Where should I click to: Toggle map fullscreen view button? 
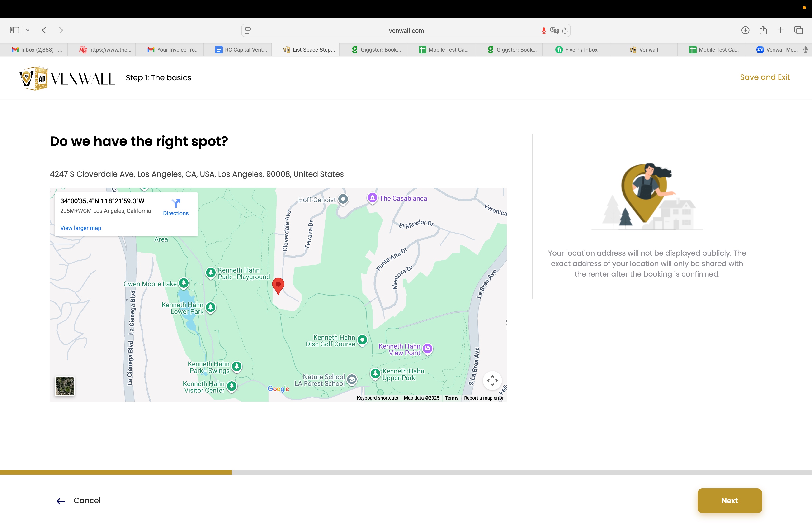tap(492, 380)
